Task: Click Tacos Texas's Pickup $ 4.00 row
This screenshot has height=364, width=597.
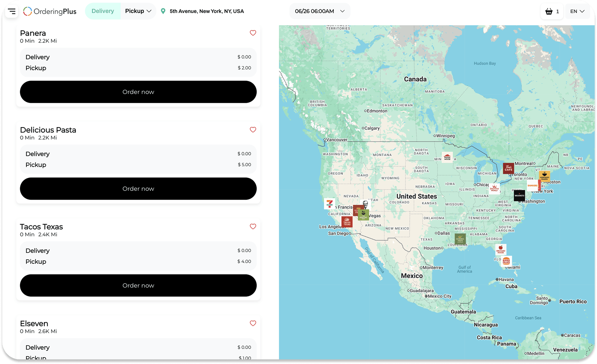Action: pos(138,261)
